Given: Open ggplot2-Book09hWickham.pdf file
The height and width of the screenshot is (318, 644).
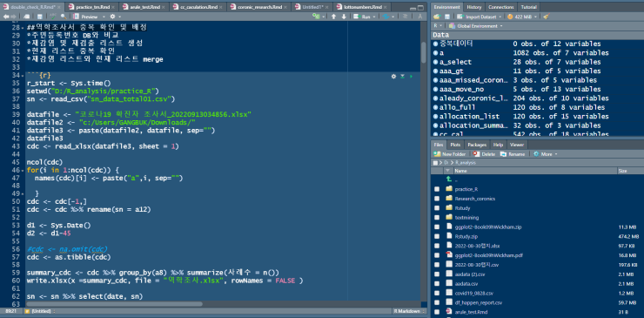Looking at the screenshot, I should [488, 255].
